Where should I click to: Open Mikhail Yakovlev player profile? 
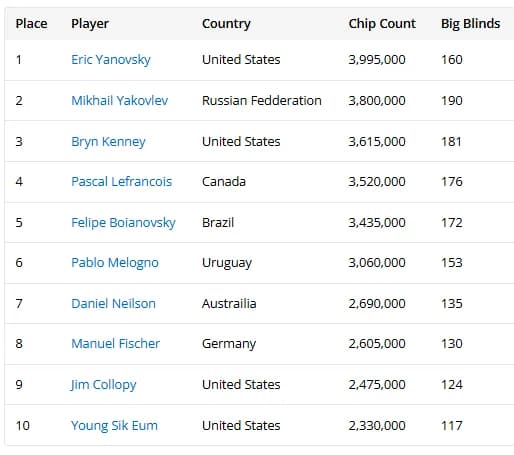pos(119,101)
